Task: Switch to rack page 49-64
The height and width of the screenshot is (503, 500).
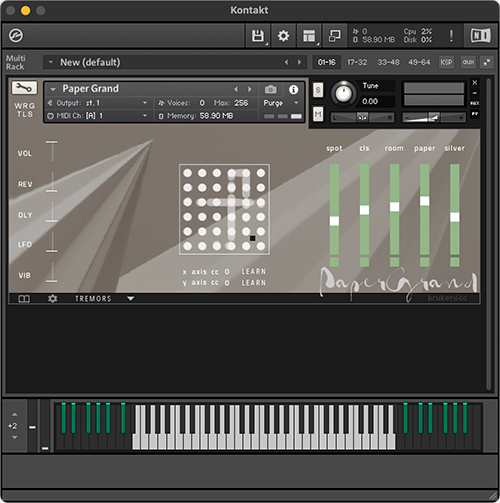Action: [419, 62]
